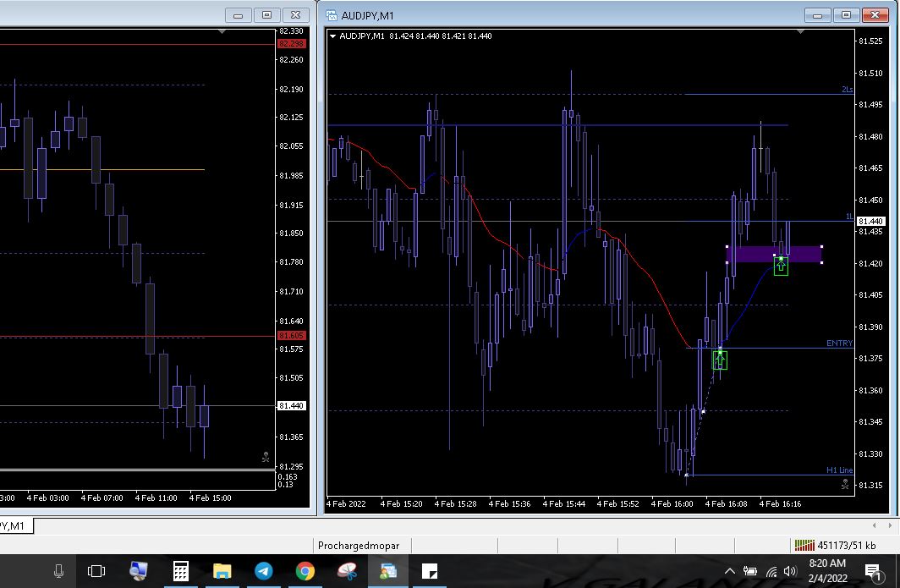Open Telegram from the taskbar
The height and width of the screenshot is (588, 900).
click(264, 571)
